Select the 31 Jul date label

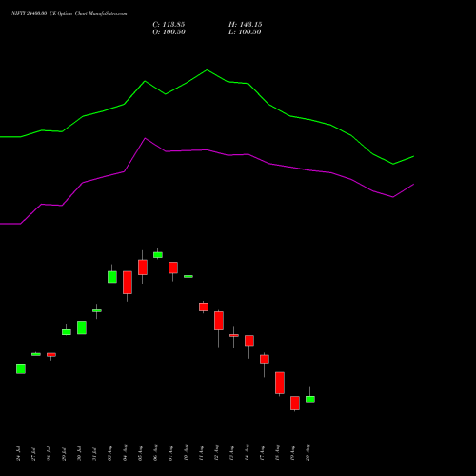tap(94, 453)
